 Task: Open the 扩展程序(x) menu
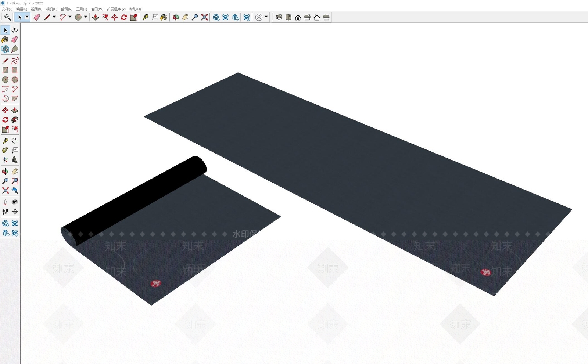[x=116, y=9]
